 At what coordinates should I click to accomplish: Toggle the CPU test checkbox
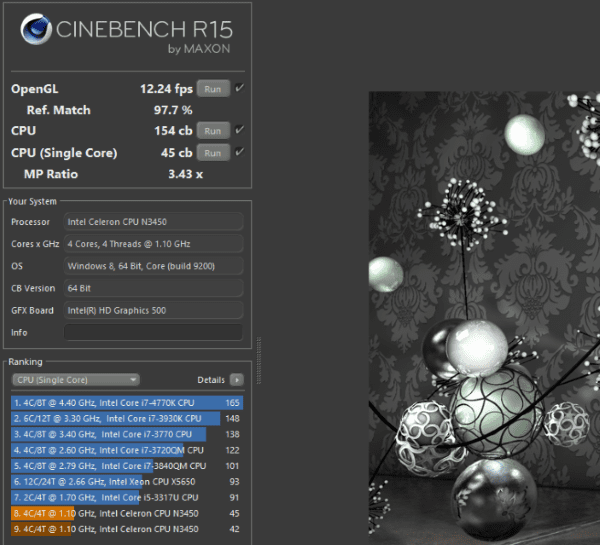click(240, 130)
